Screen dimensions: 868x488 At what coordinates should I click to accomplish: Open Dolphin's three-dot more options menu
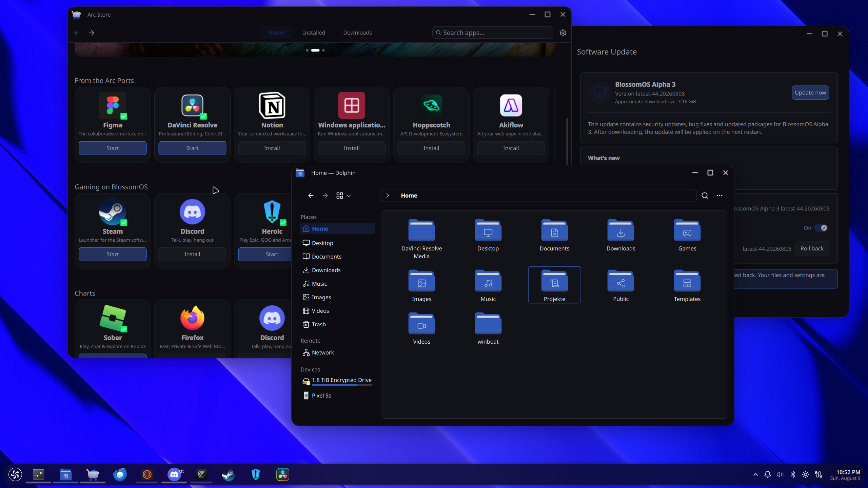[719, 196]
